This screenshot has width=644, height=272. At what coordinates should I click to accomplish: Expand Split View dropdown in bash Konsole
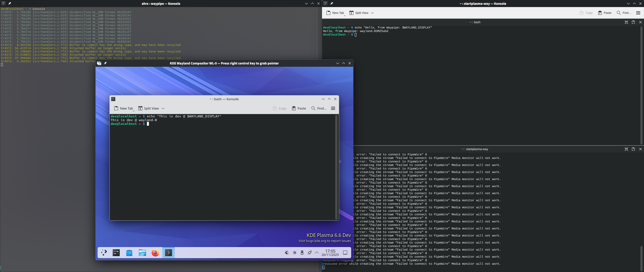(163, 108)
